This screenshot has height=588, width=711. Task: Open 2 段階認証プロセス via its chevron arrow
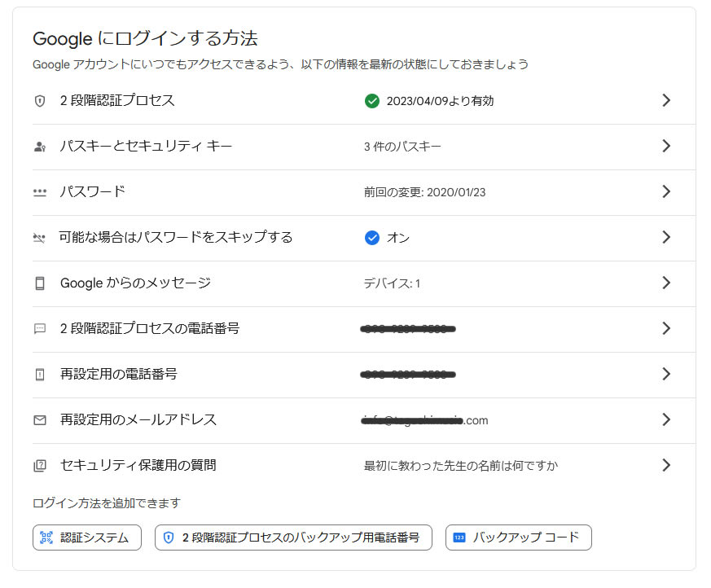coord(666,100)
